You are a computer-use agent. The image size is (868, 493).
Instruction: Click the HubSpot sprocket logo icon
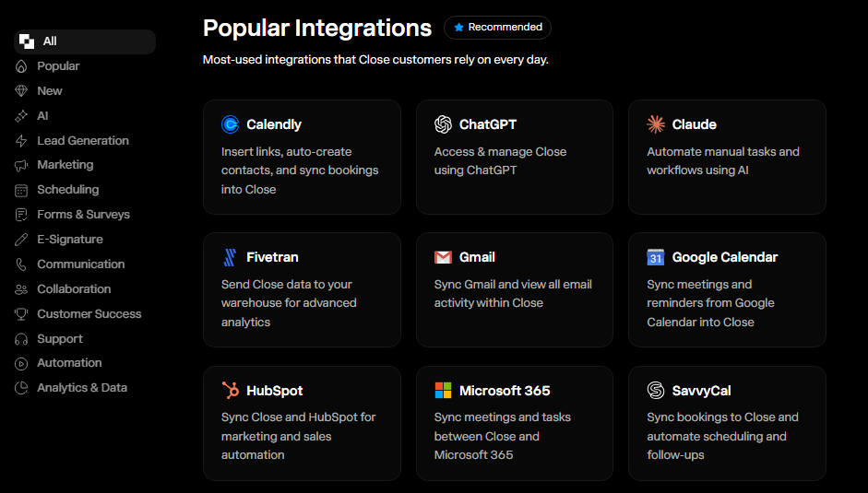231,390
